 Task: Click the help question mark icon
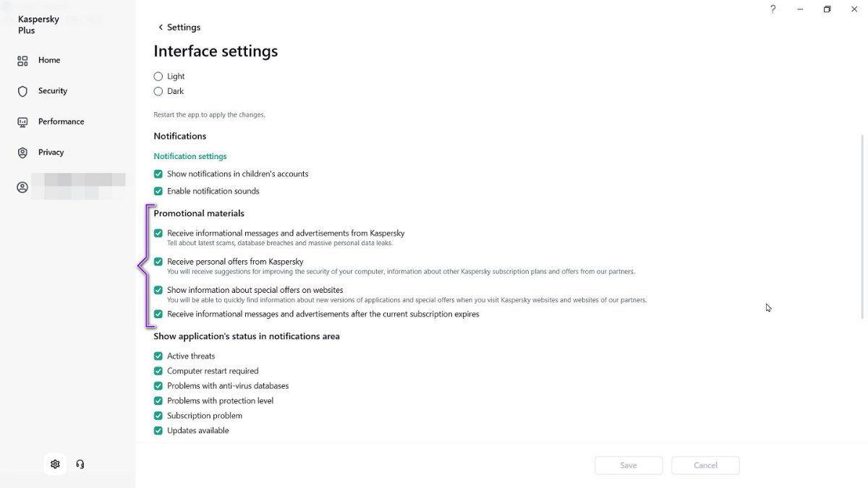point(773,9)
